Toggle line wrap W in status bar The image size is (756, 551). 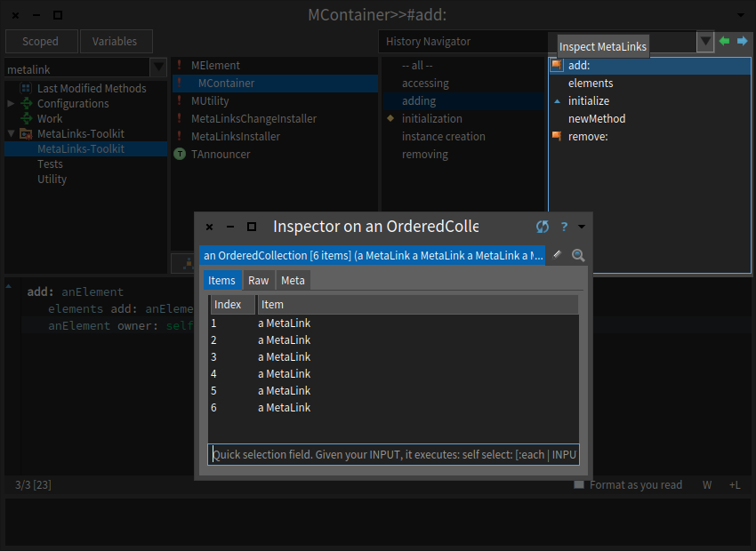[707, 485]
